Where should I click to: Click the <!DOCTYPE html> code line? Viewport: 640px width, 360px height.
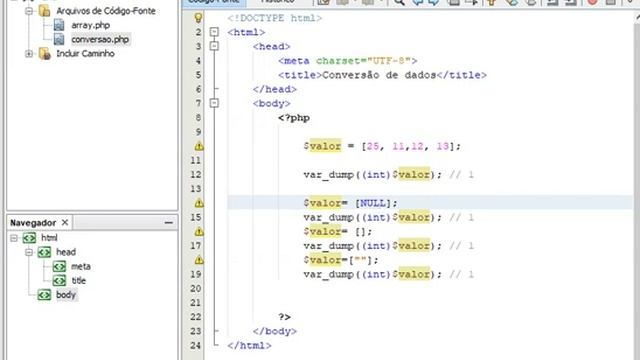pyautogui.click(x=275, y=18)
